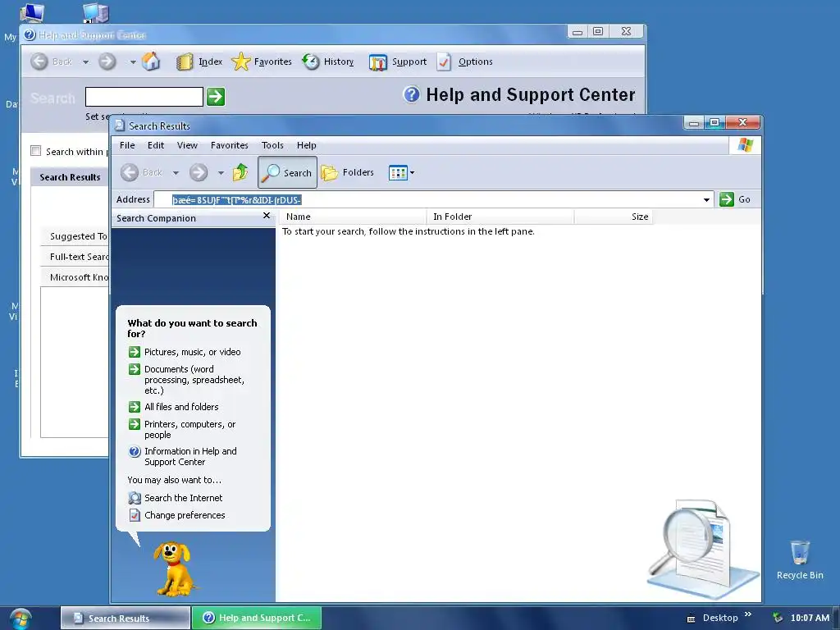Viewport: 840px width, 630px height.
Task: Go up one folder level icon
Action: pyautogui.click(x=240, y=172)
